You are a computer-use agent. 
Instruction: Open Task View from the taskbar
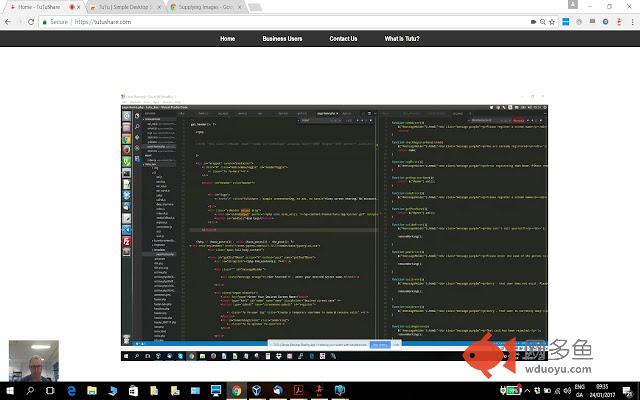[x=50, y=391]
